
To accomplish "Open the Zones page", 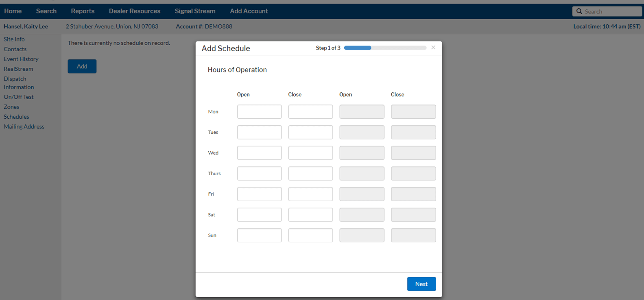I will click(x=11, y=107).
